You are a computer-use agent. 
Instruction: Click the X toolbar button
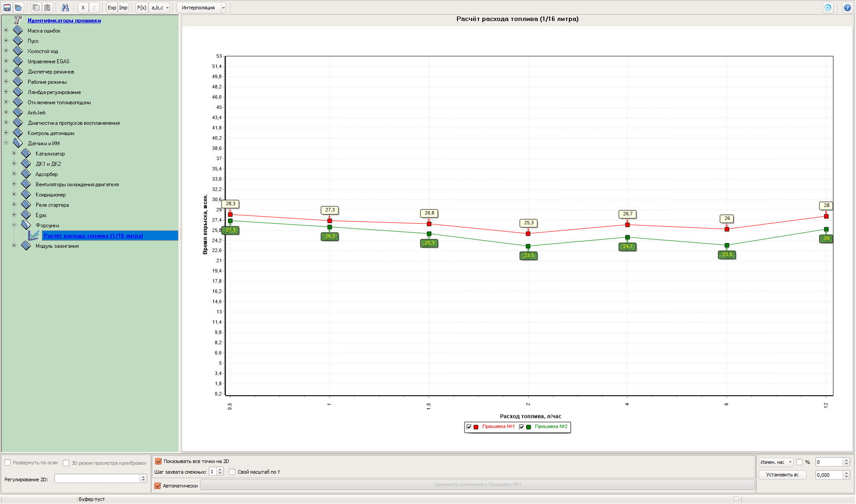(x=83, y=8)
